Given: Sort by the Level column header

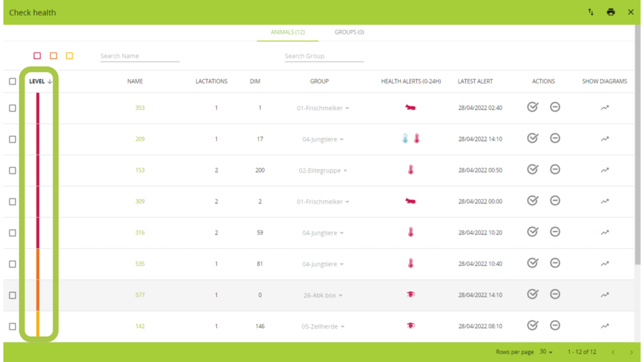Looking at the screenshot, I should 40,81.
